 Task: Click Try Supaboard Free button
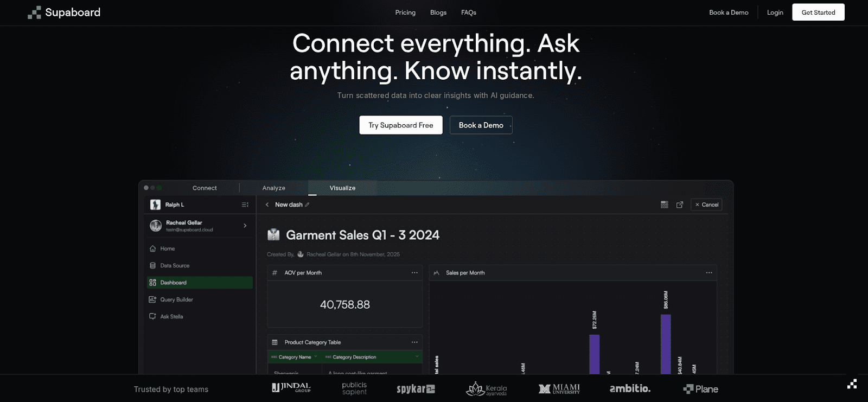pyautogui.click(x=401, y=125)
